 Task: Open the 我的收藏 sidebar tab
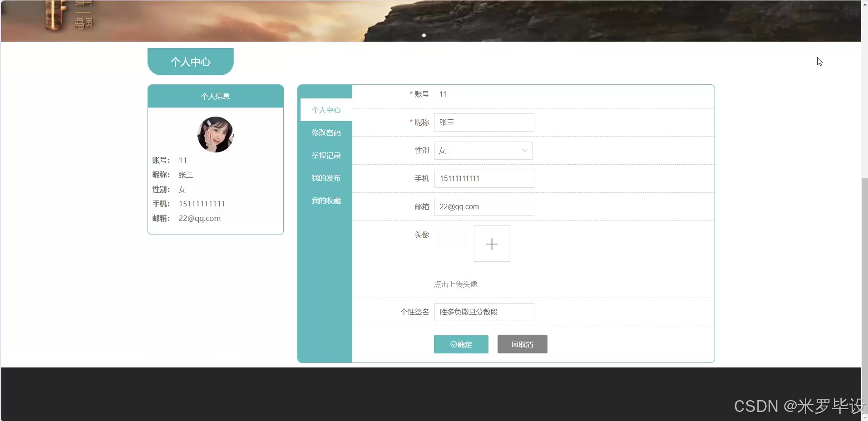(x=326, y=201)
